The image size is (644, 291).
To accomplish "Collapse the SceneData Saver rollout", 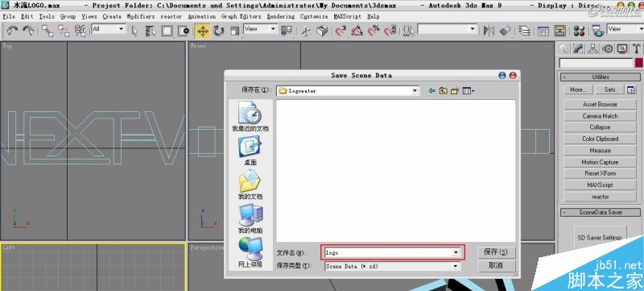I will tap(601, 212).
